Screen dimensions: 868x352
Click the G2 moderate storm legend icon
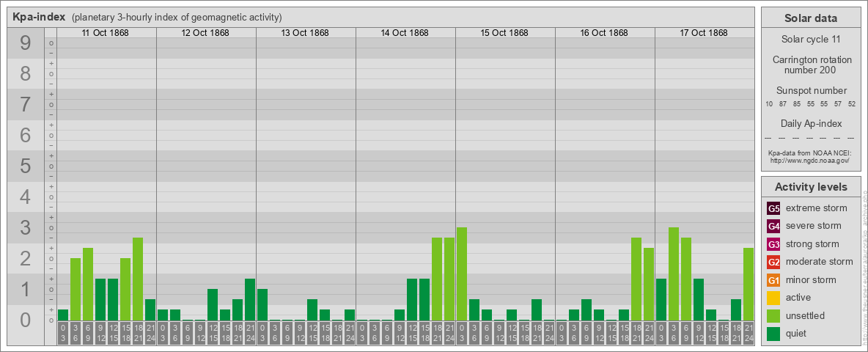pos(774,262)
